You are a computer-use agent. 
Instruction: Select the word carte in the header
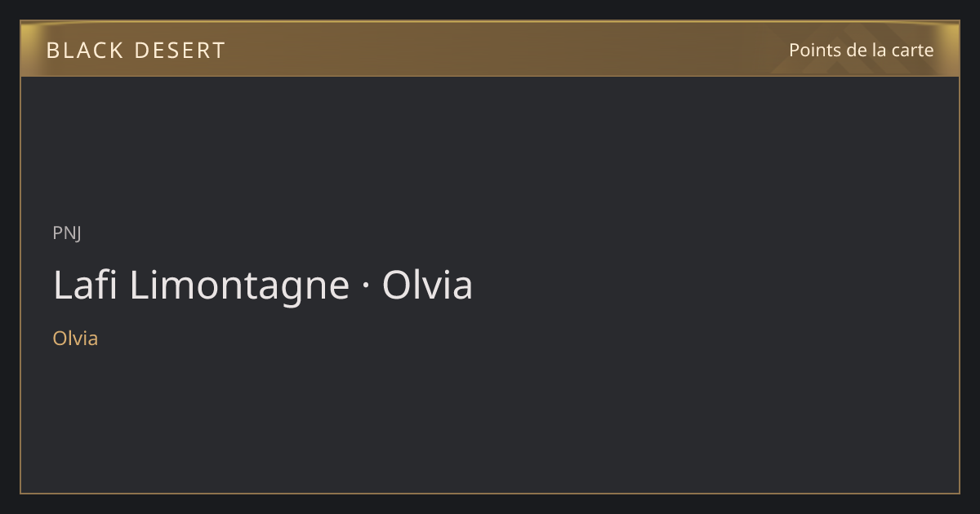tap(913, 50)
